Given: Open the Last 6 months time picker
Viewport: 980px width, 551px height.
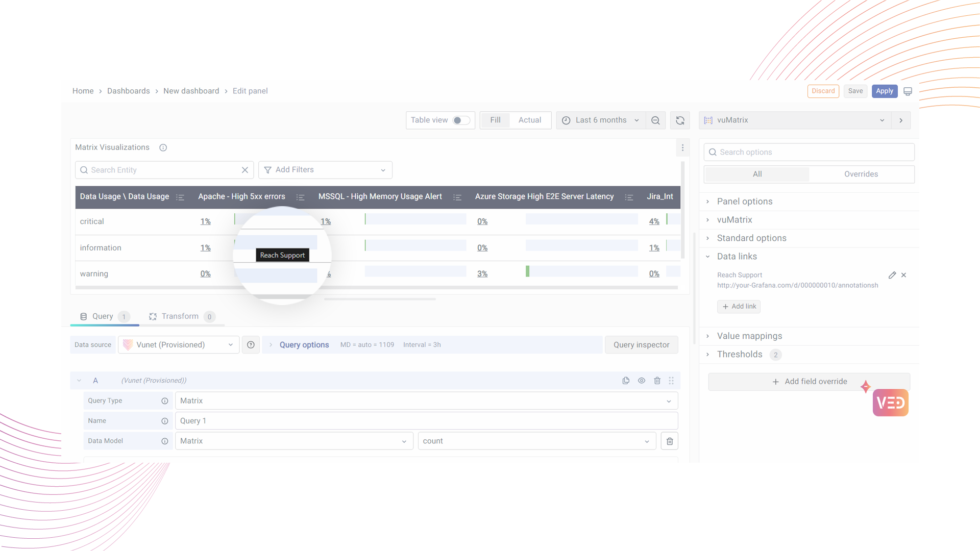Looking at the screenshot, I should tap(600, 120).
